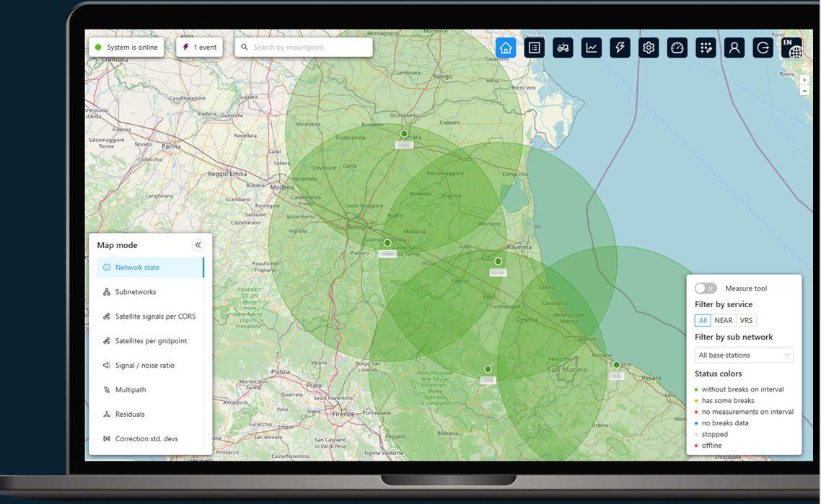821x504 pixels.
Task: Select Residuals map mode
Action: point(150,414)
